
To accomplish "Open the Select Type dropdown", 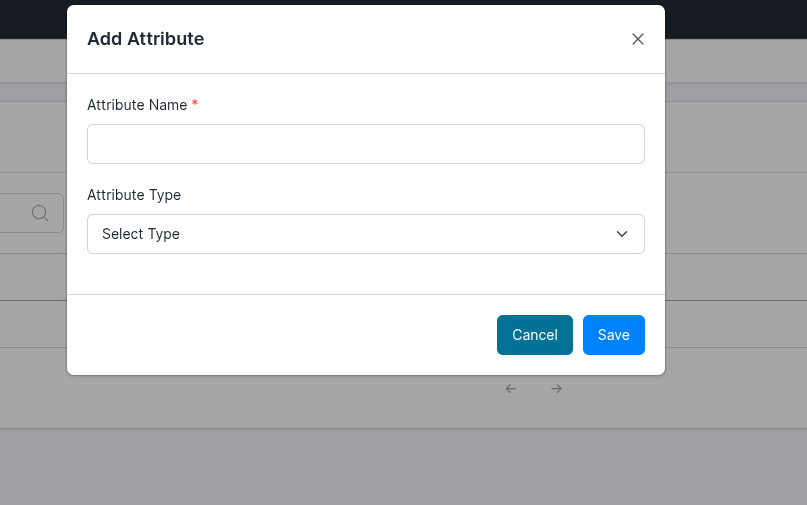I will pyautogui.click(x=366, y=234).
